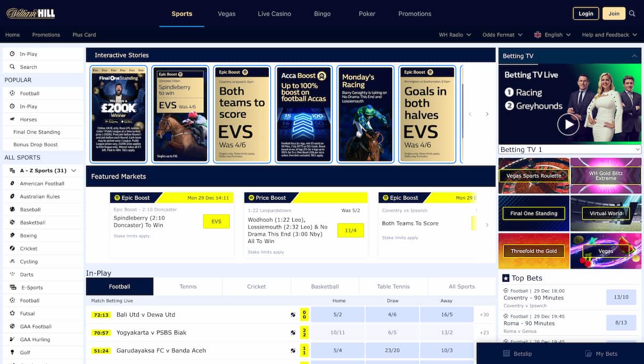The height and width of the screenshot is (364, 644).
Task: Open the Vegas section in top navigation
Action: 226,13
